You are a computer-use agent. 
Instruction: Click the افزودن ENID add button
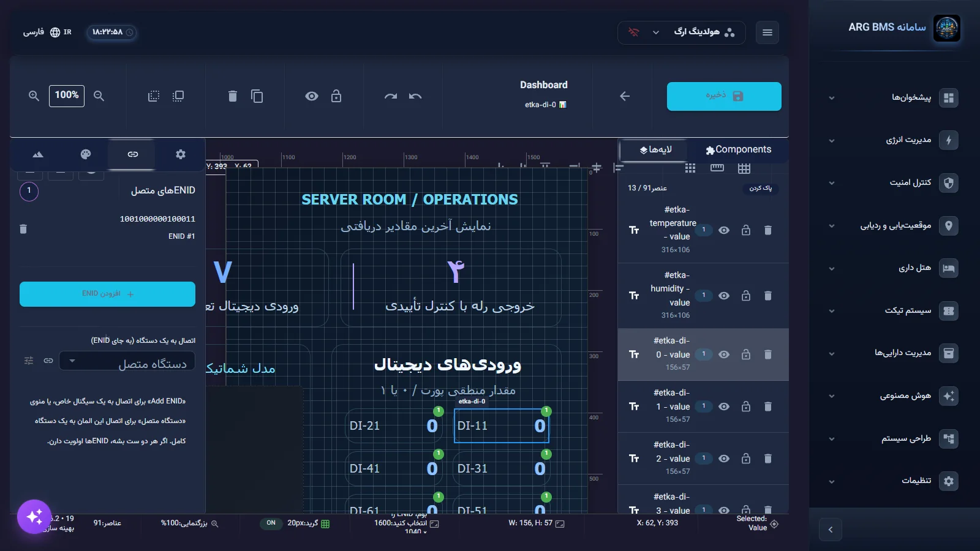pyautogui.click(x=107, y=294)
